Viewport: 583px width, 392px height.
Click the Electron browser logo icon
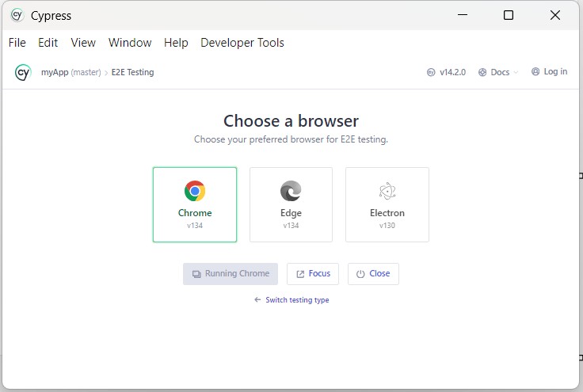387,191
